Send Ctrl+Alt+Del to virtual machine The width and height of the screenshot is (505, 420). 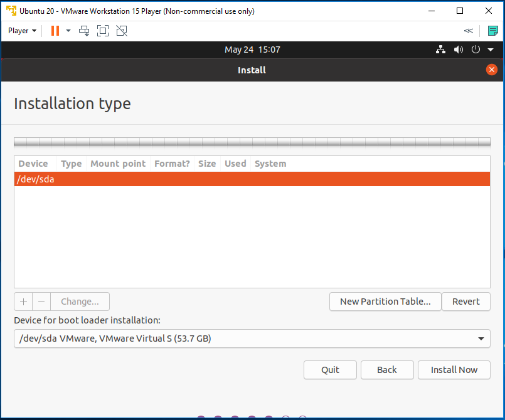click(x=84, y=31)
